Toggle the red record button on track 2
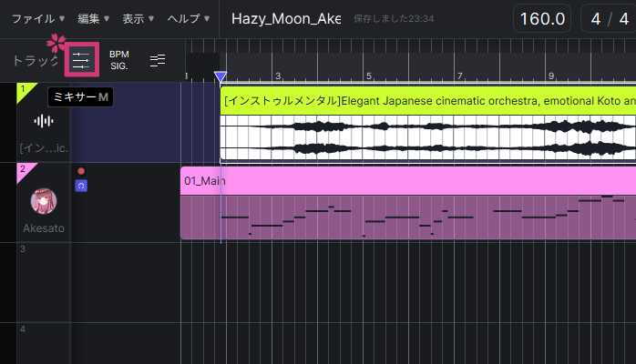 point(81,171)
